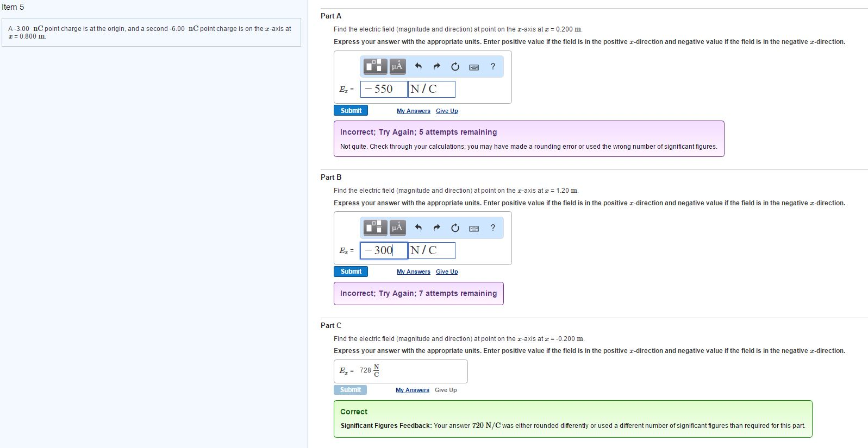Submit the Part A answer
868x448 pixels.
pyautogui.click(x=351, y=110)
